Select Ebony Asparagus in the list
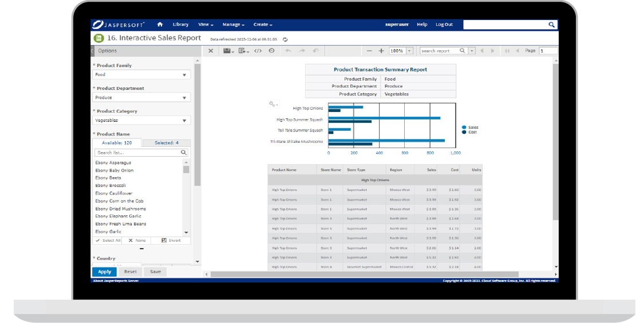The image size is (644, 323). click(x=113, y=163)
